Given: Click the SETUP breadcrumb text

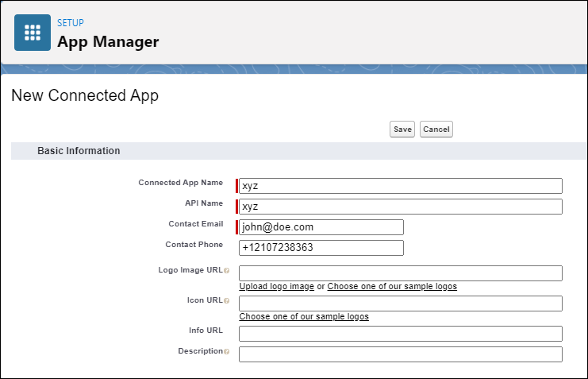Looking at the screenshot, I should point(71,23).
